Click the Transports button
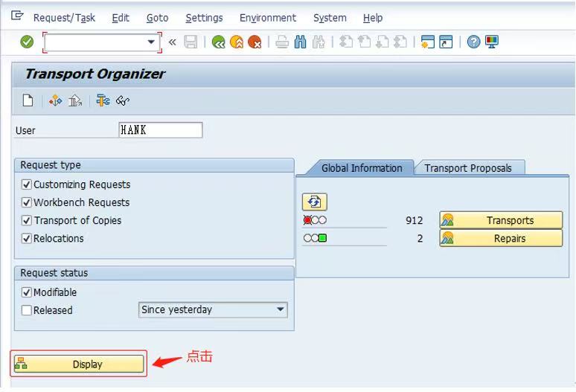 click(501, 220)
